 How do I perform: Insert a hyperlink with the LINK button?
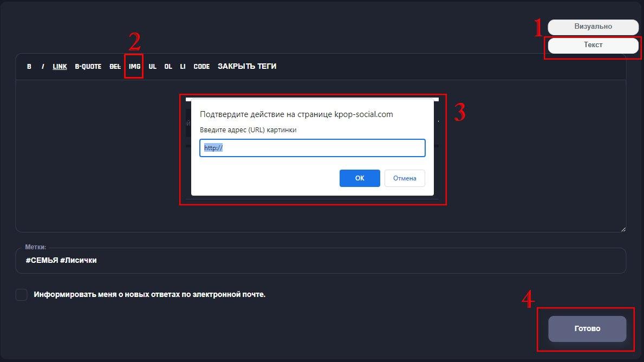tap(60, 67)
